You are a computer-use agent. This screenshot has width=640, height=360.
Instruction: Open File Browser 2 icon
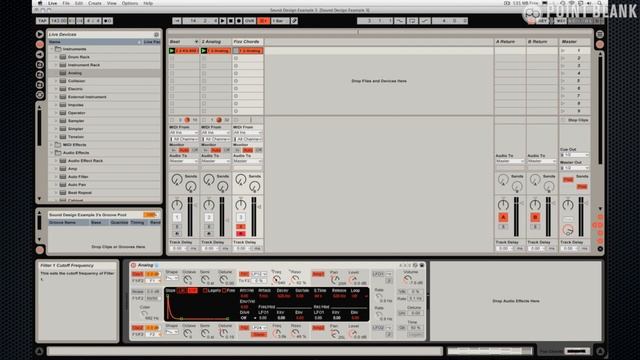40,75
